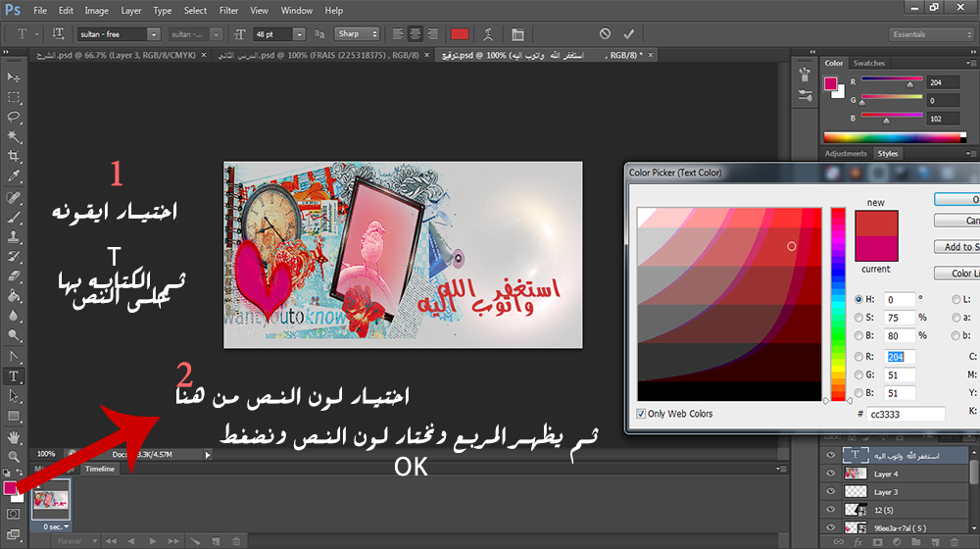
Task: Select the Lasso tool
Action: tap(14, 117)
